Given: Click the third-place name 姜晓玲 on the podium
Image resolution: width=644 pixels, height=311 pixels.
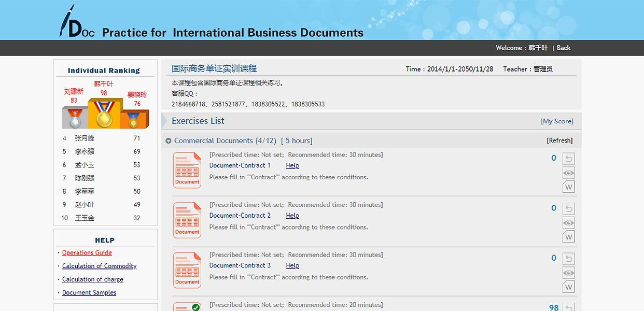Looking at the screenshot, I should tap(137, 95).
